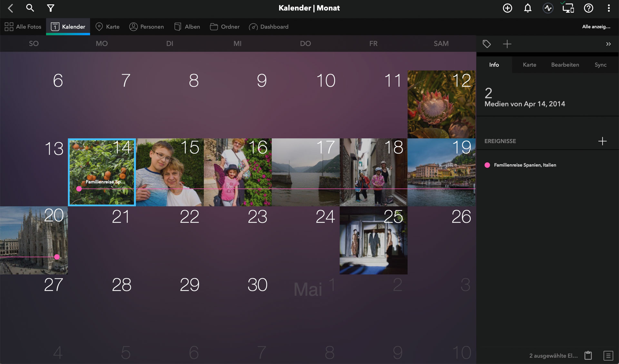Click 2 ausgewählte El... status text
The width and height of the screenshot is (619, 364).
[x=554, y=356]
